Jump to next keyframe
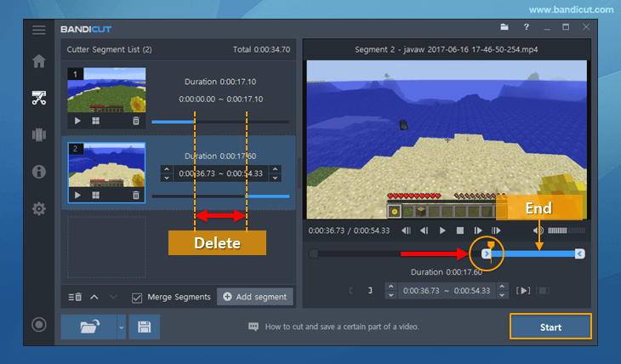Image resolution: width=621 pixels, height=364 pixels. (x=496, y=230)
